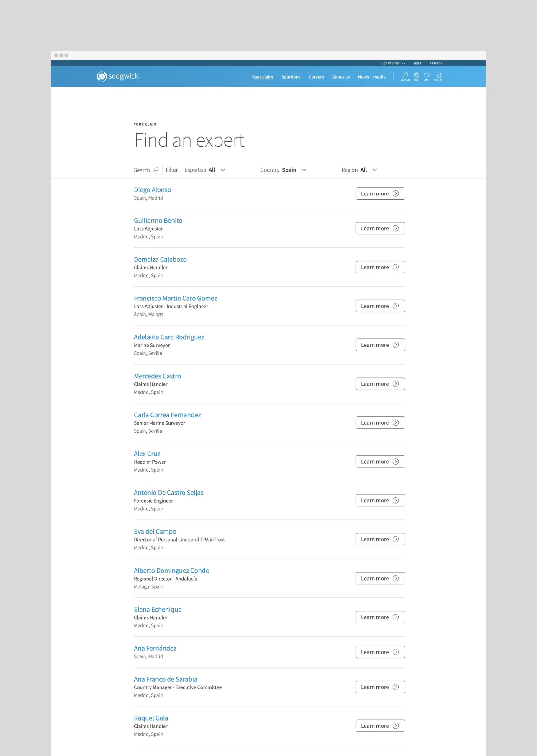
Task: Open Mercedes Castro's profile
Action: 157,376
